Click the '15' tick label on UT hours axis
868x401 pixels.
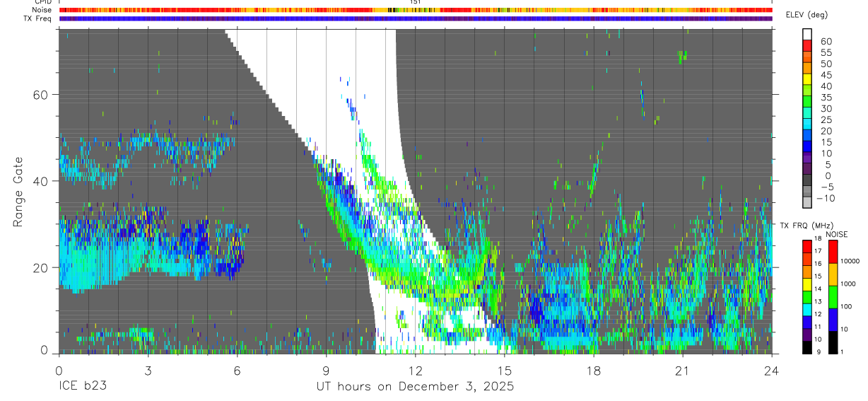coord(505,370)
